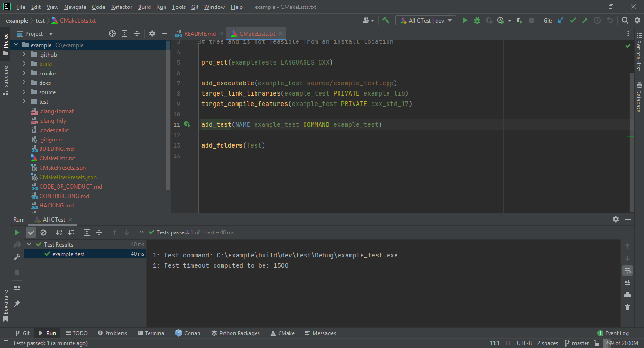Run the All CTest configuration

tap(465, 20)
